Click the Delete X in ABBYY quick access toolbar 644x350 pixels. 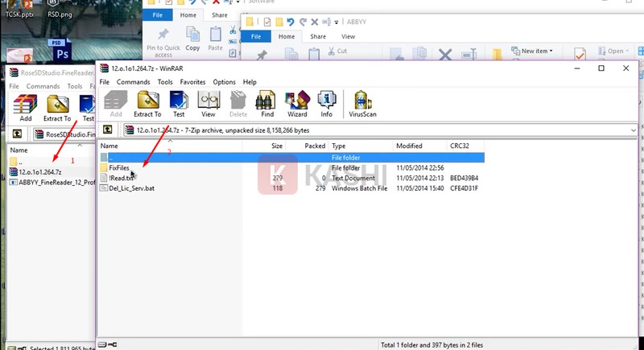(315, 22)
